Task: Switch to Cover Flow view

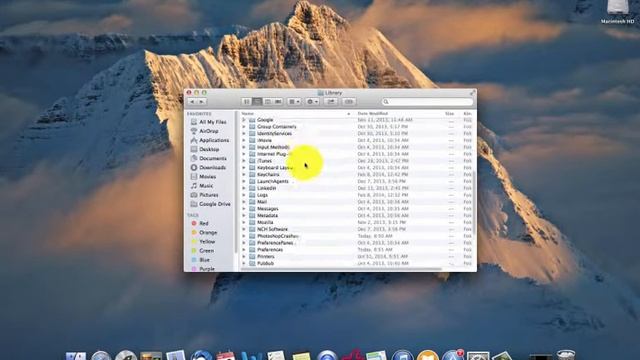Action: [278, 102]
